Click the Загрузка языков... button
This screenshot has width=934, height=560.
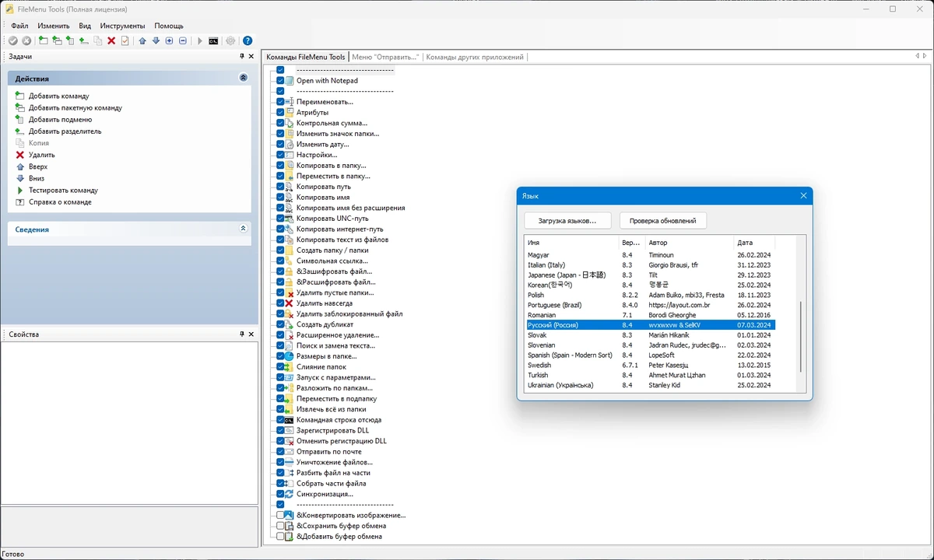(567, 221)
